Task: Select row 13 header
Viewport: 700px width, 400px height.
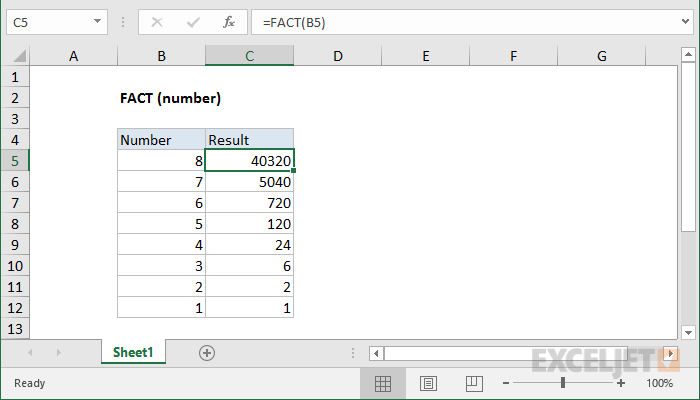Action: pos(15,329)
